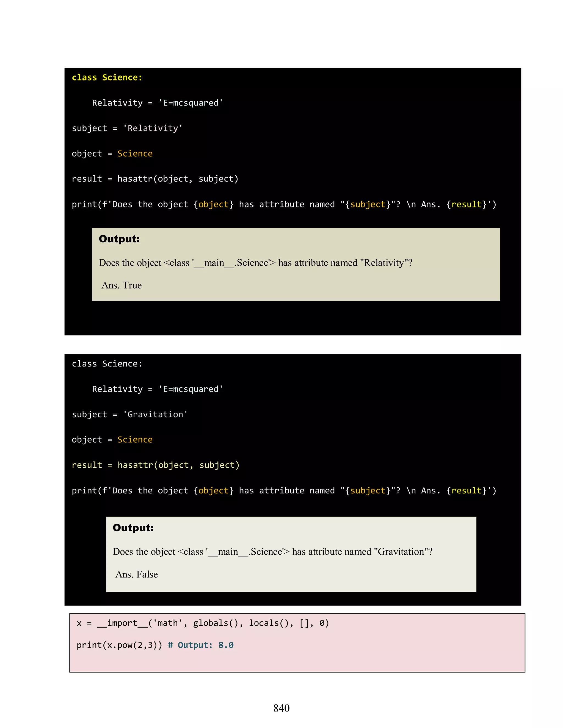Image resolution: width=563 pixels, height=728 pixels.
Task: Click the yellow bold 'class Science:' line
Action: pyautogui.click(x=107, y=77)
